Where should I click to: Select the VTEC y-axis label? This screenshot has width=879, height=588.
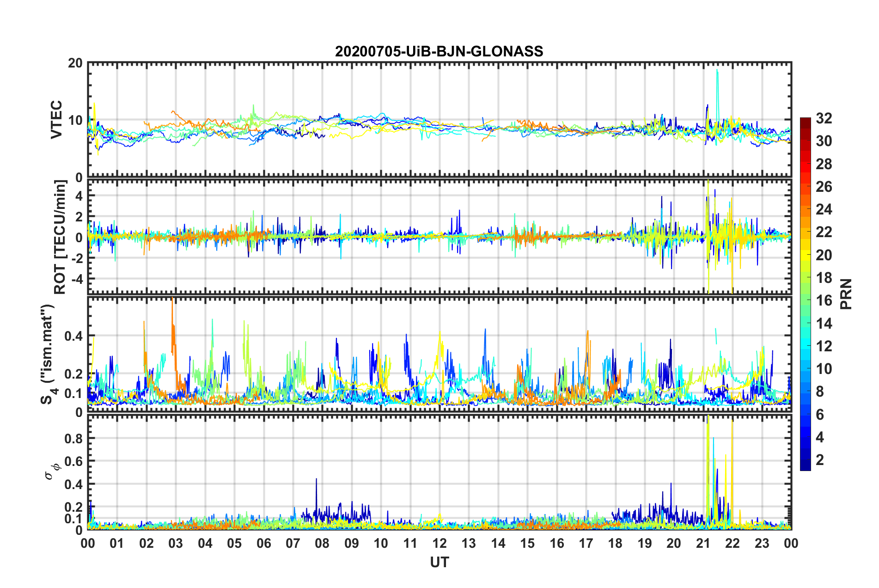pyautogui.click(x=56, y=120)
